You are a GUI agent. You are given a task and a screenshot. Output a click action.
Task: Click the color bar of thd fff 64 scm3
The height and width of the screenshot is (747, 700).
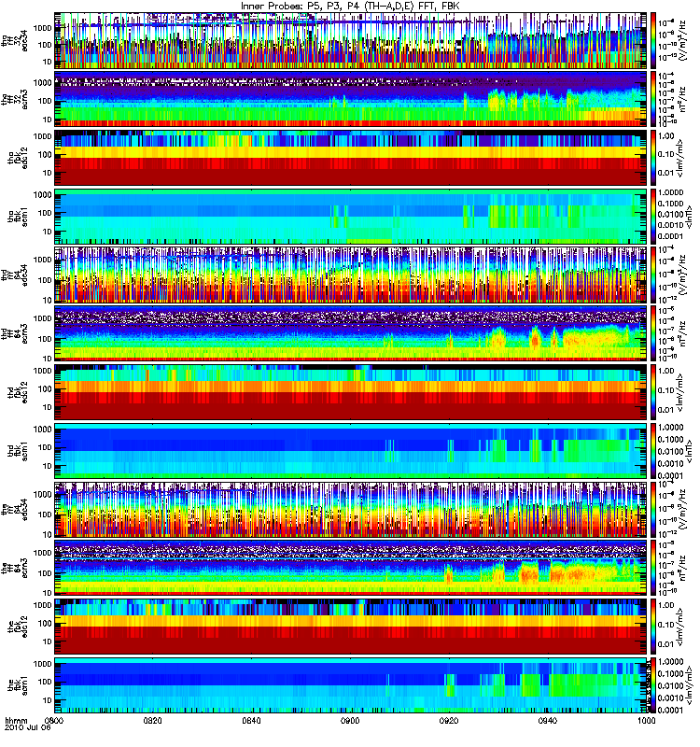653,333
